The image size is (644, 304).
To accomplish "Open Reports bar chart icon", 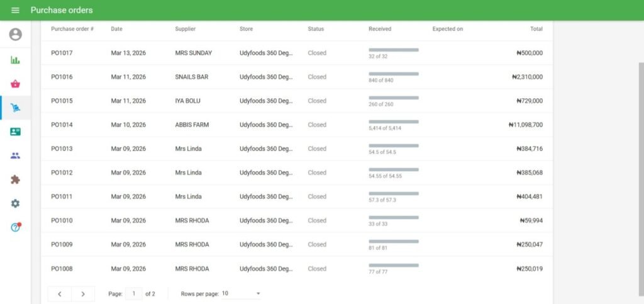I will click(x=15, y=60).
